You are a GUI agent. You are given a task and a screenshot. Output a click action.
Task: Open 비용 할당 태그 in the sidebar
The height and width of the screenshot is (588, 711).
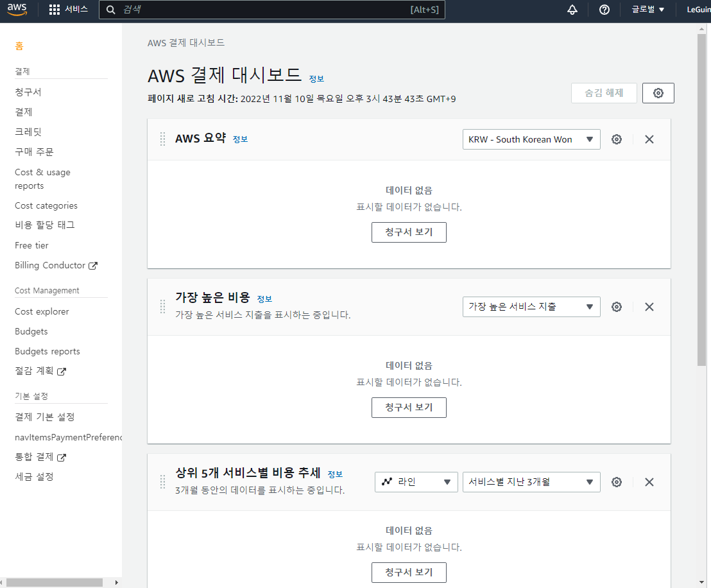(45, 225)
